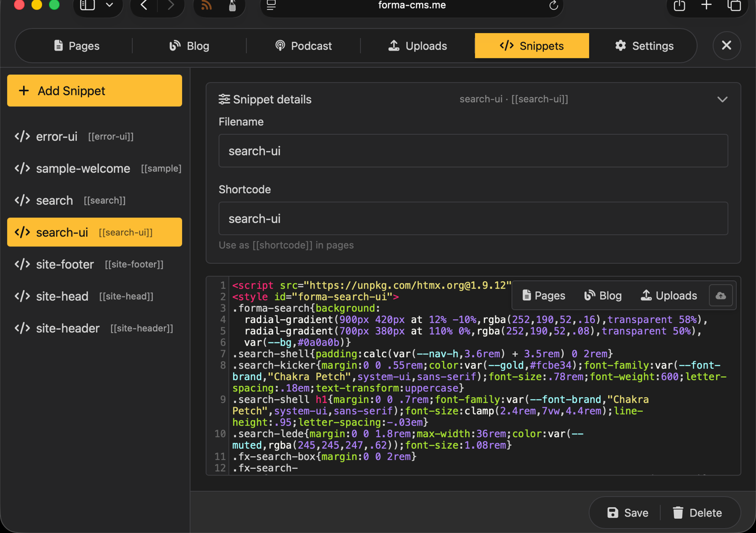The height and width of the screenshot is (533, 756).
Task: Click the upload icon on Uploads tab
Action: 394,46
